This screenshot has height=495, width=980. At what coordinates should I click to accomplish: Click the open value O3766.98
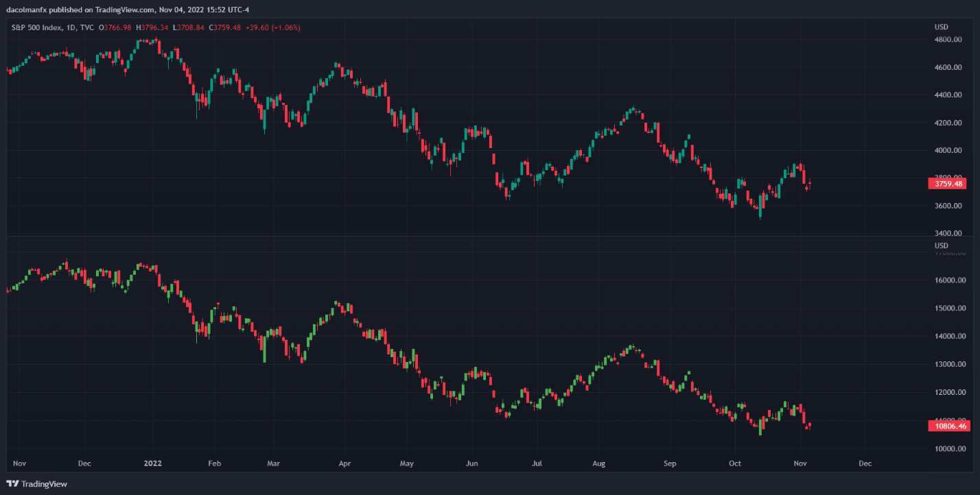tap(116, 27)
